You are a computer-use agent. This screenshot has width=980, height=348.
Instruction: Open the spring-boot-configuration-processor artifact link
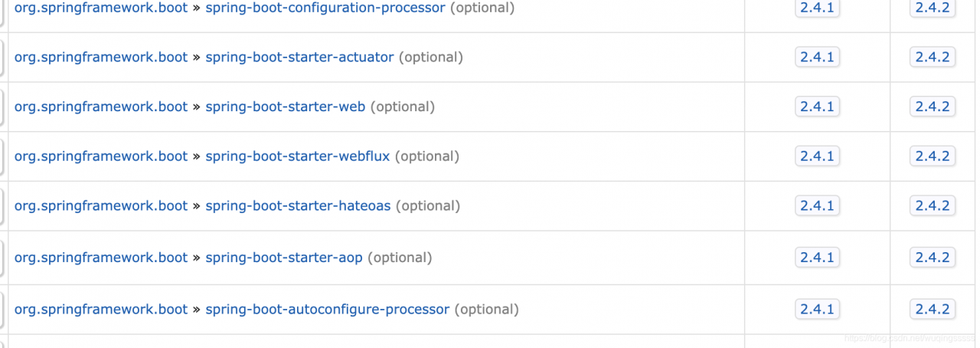coord(325,8)
